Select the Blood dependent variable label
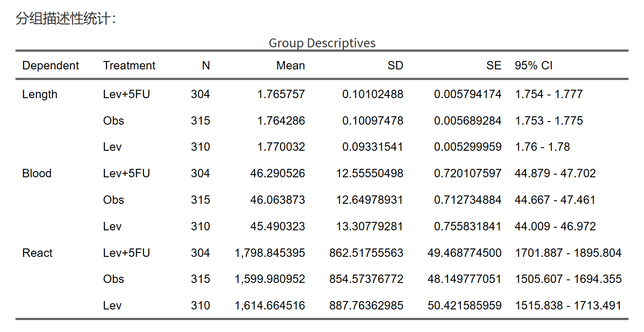This screenshot has width=644, height=332. tap(37, 173)
